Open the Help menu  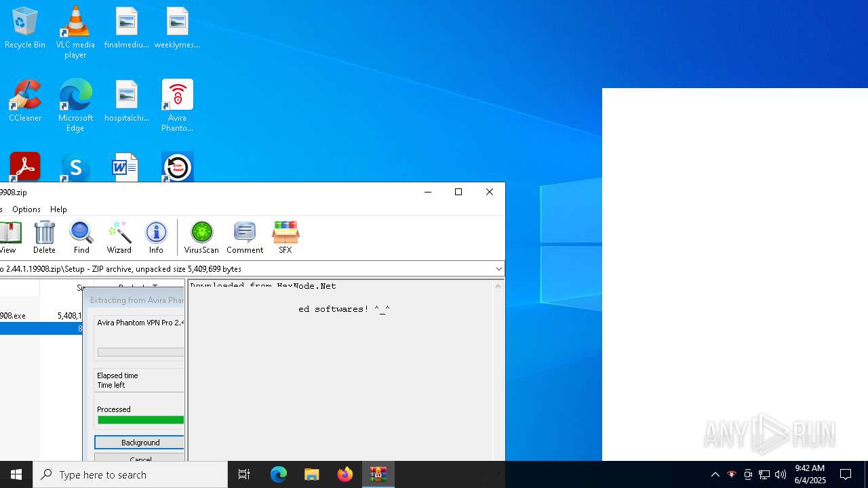click(x=58, y=209)
